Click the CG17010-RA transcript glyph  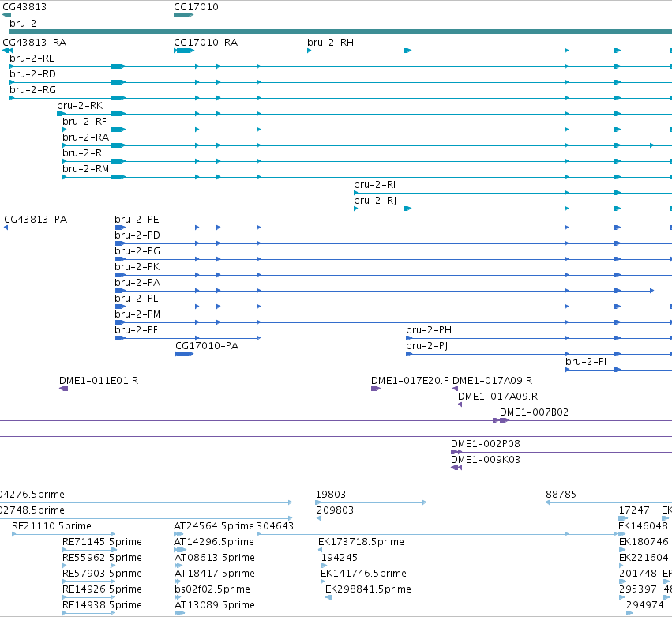click(184, 51)
